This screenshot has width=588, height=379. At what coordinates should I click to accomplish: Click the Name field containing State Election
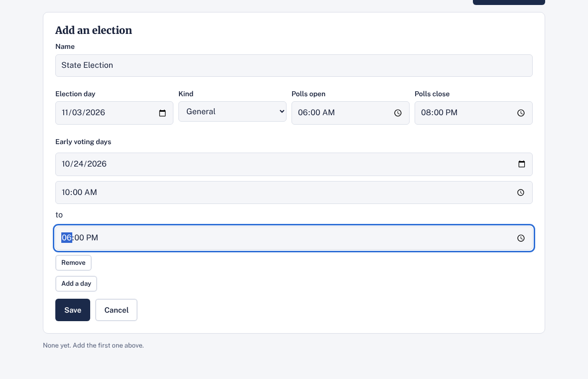point(294,66)
